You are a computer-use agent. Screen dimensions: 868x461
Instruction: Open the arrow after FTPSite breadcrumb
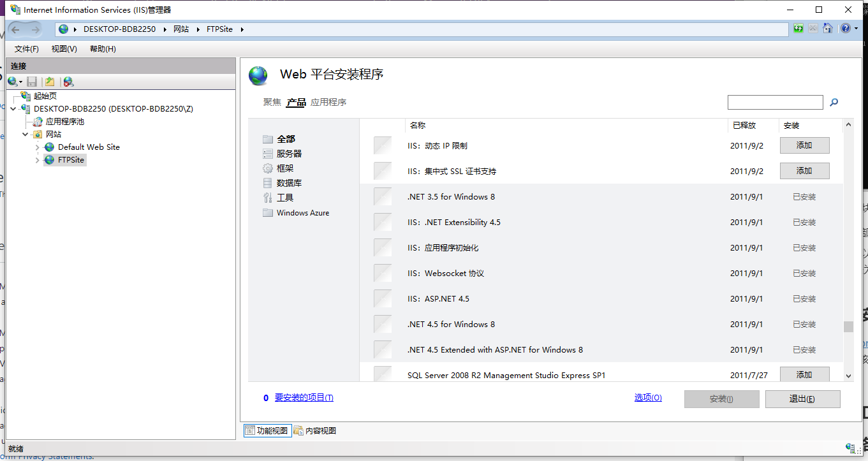point(242,29)
